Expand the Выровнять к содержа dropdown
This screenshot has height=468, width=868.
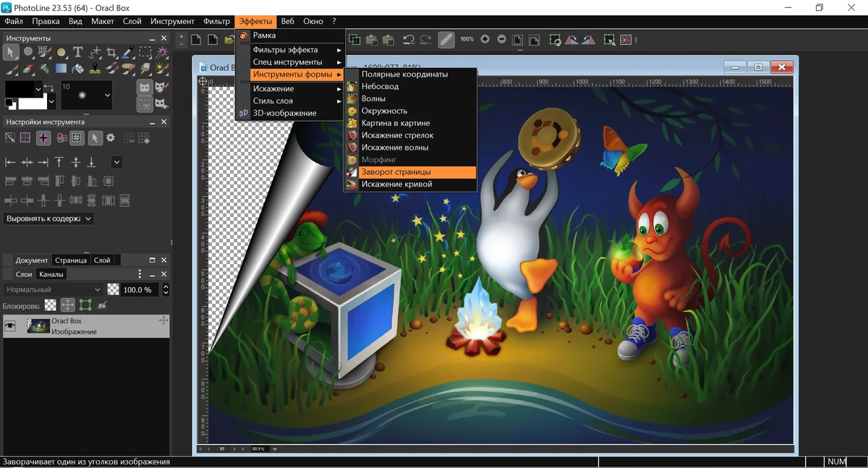49,218
